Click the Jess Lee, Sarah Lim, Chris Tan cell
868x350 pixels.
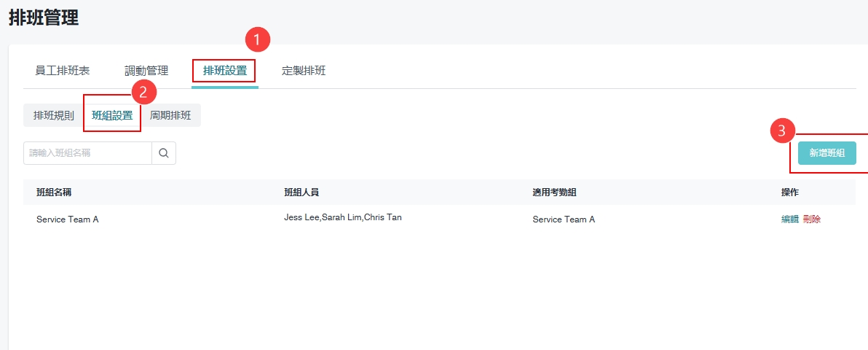(x=343, y=217)
